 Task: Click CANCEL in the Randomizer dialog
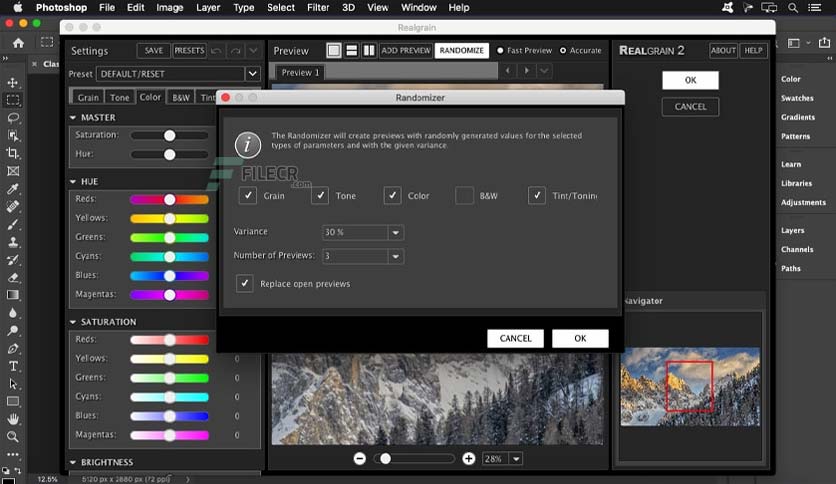tap(515, 338)
